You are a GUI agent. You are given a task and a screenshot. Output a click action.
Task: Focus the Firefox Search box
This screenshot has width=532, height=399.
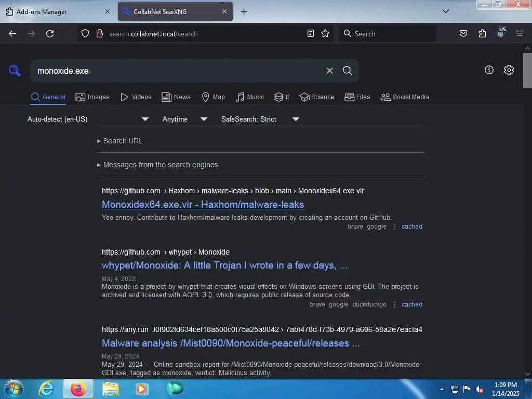pyautogui.click(x=388, y=34)
